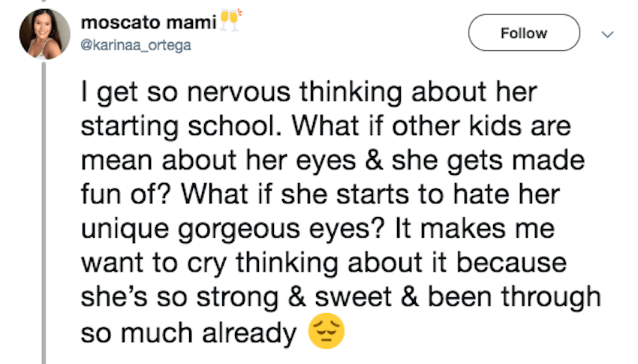The height and width of the screenshot is (364, 638).
Task: Click the pensive face emoji
Action: pos(327,331)
